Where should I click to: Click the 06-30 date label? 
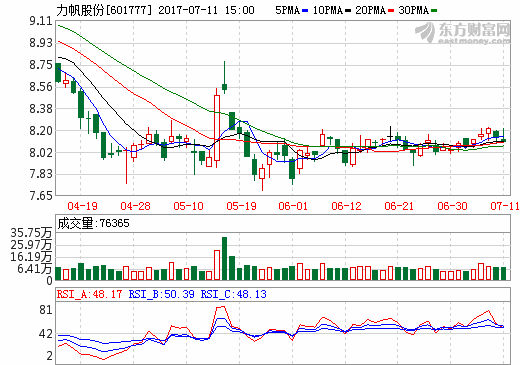pos(452,206)
